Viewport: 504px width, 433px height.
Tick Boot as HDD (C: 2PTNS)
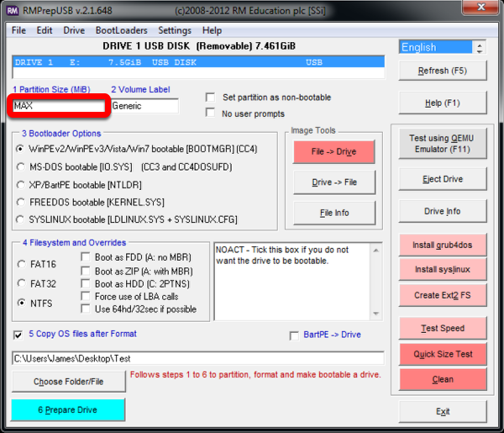[86, 283]
